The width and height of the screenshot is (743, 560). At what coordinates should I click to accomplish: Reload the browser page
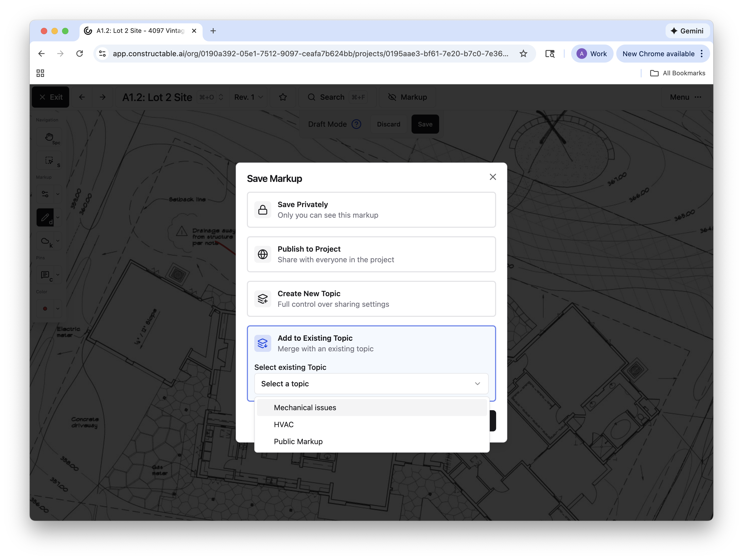(x=80, y=54)
